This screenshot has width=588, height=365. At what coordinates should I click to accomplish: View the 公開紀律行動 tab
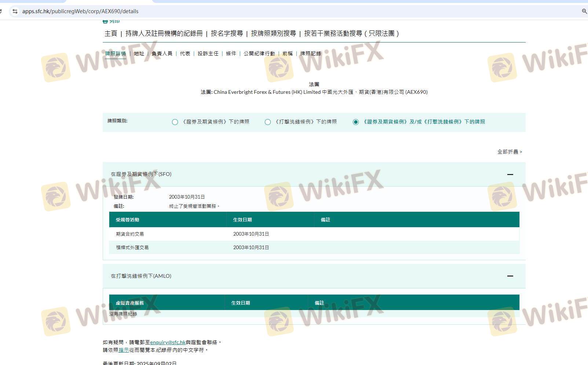259,54
